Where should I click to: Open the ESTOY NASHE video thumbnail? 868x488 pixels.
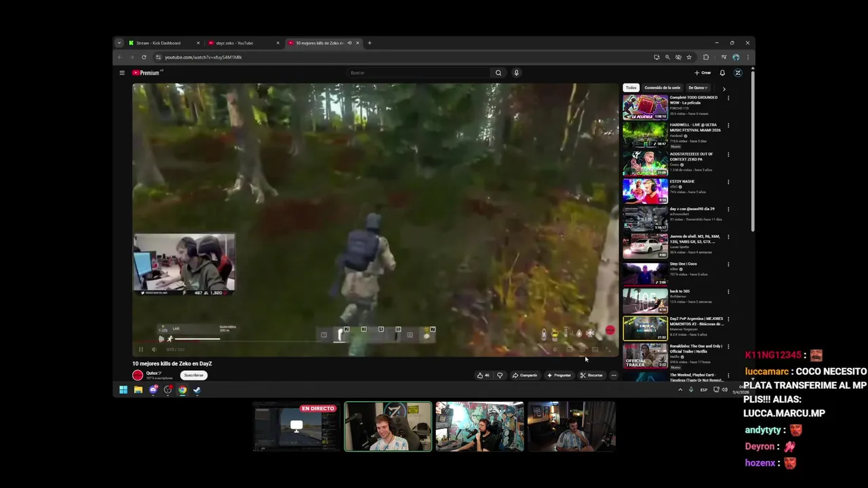click(x=645, y=190)
